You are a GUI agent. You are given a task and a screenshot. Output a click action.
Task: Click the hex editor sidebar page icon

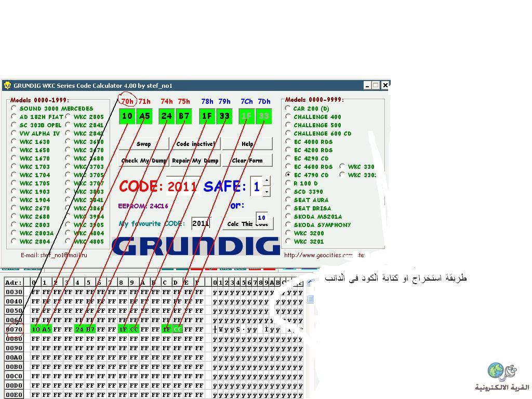(x=311, y=299)
